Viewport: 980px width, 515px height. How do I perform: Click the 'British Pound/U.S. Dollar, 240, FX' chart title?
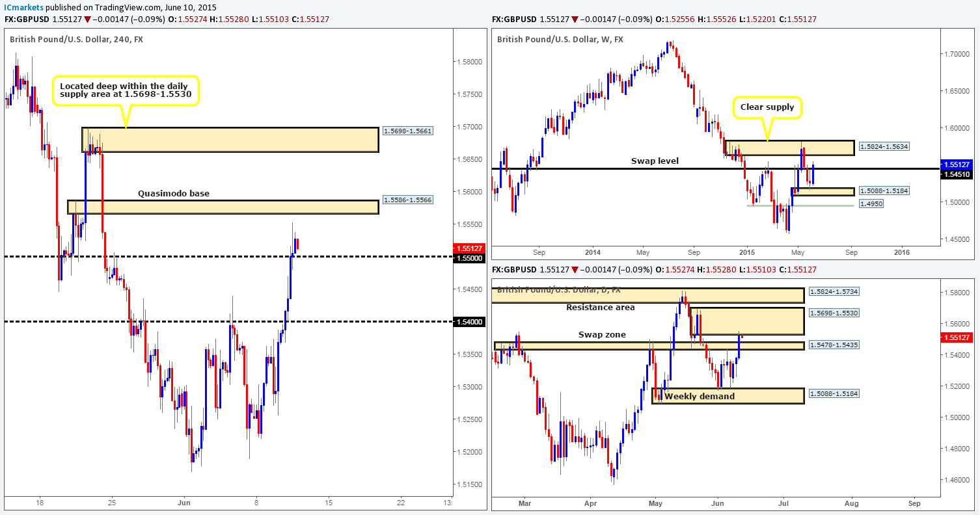pos(76,39)
